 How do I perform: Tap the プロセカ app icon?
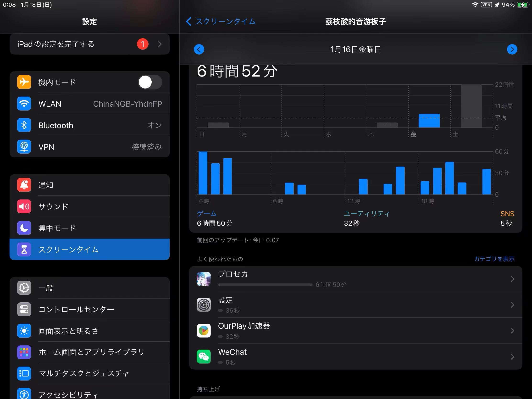tap(204, 279)
